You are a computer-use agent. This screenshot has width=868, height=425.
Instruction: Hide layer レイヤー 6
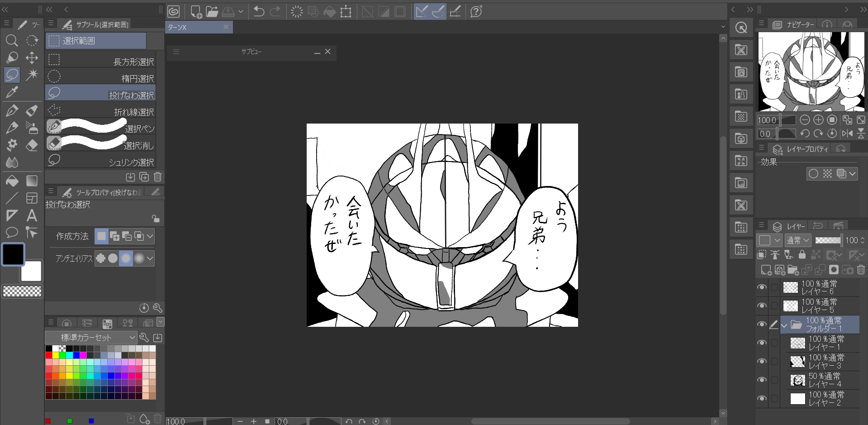(x=762, y=287)
